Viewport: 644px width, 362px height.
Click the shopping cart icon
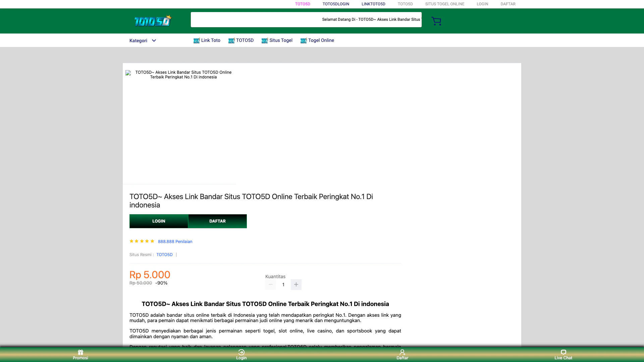(436, 21)
